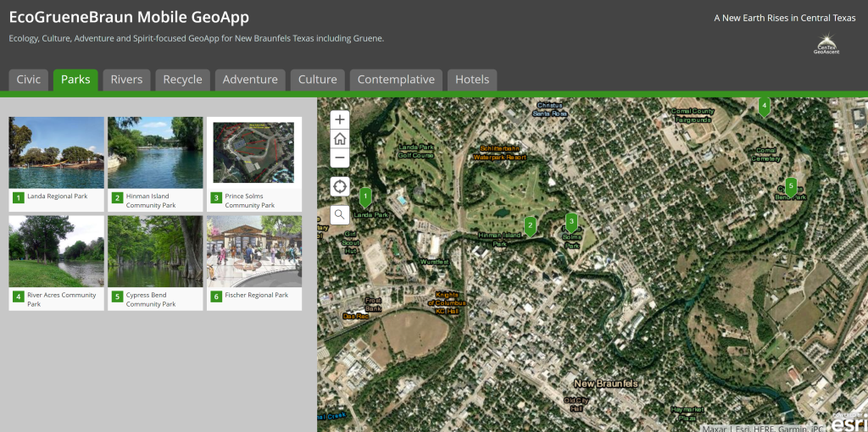868x432 pixels.
Task: Go to the Adventure tab
Action: coord(250,80)
